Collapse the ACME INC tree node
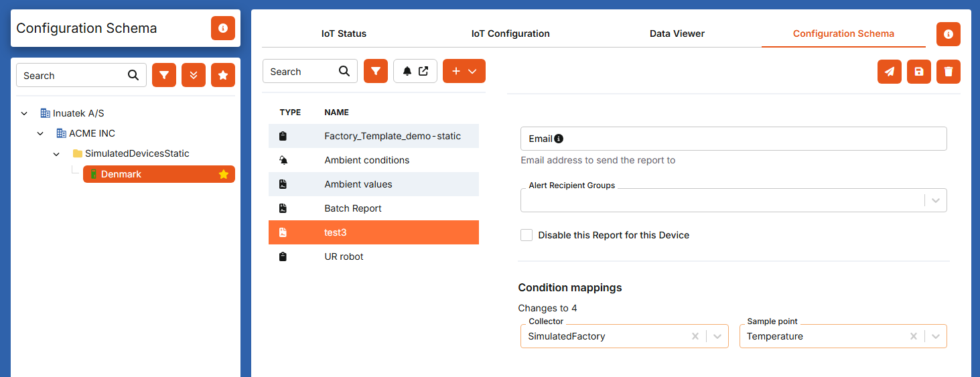This screenshot has height=377, width=980. 41,133
